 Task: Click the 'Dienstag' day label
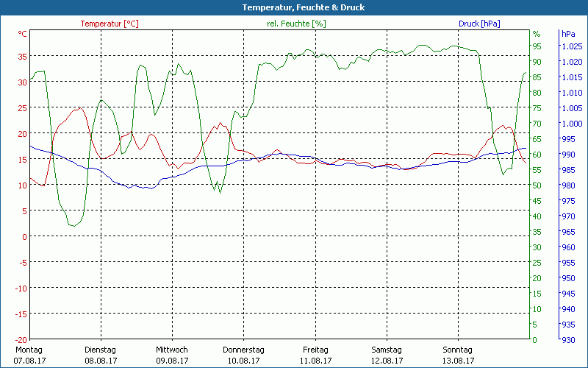[x=100, y=350]
